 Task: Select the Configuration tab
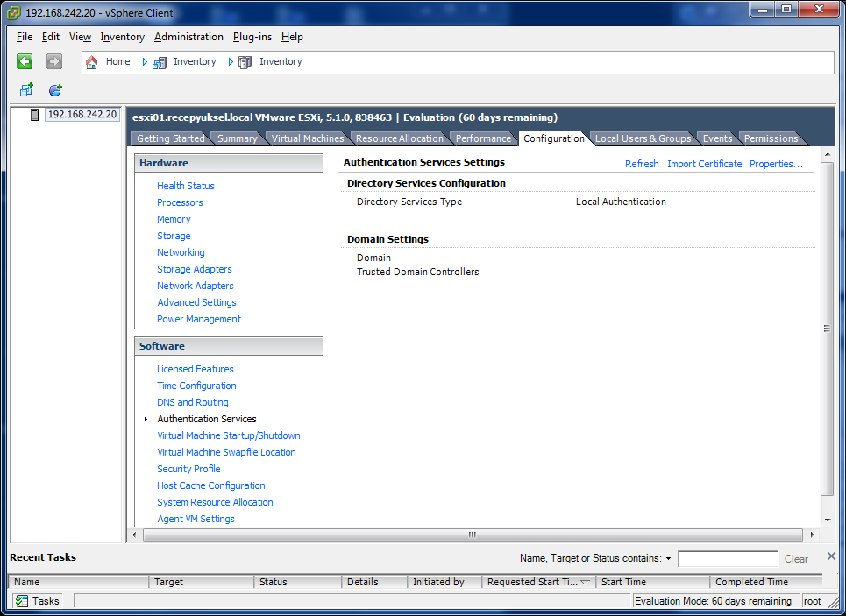[x=553, y=138]
